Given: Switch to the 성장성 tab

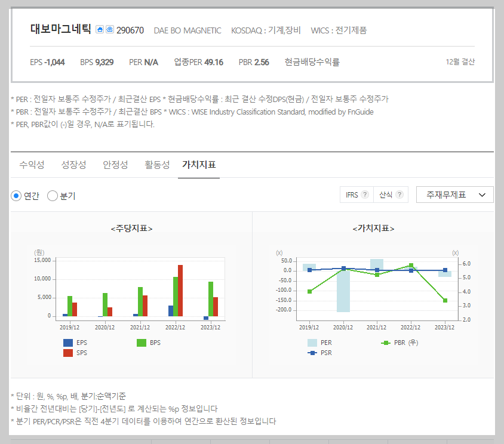Looking at the screenshot, I should [73, 165].
